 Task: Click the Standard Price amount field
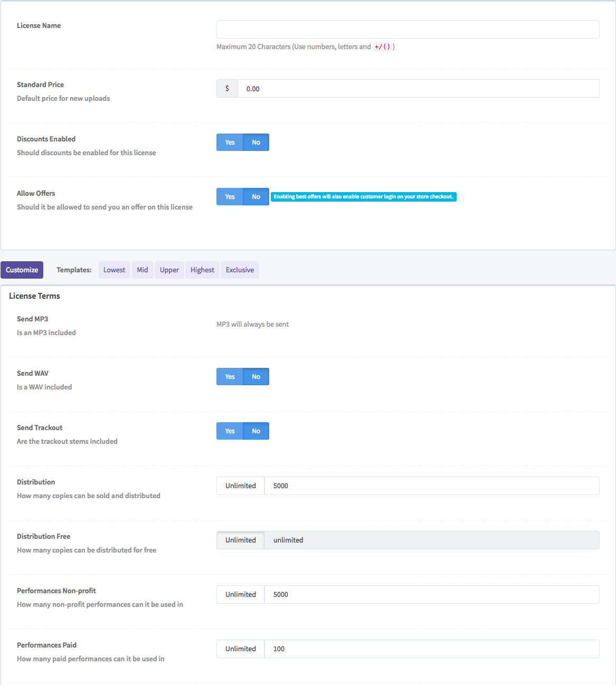(418, 89)
